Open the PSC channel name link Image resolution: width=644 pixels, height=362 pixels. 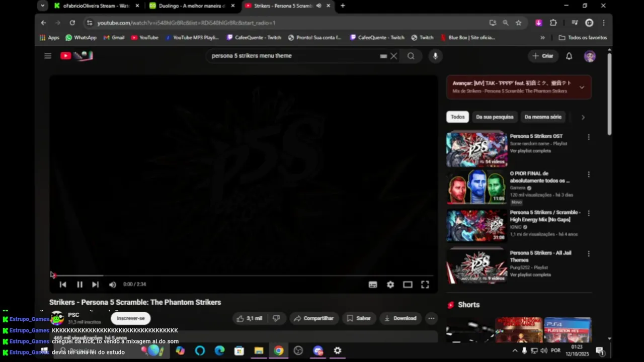73,315
